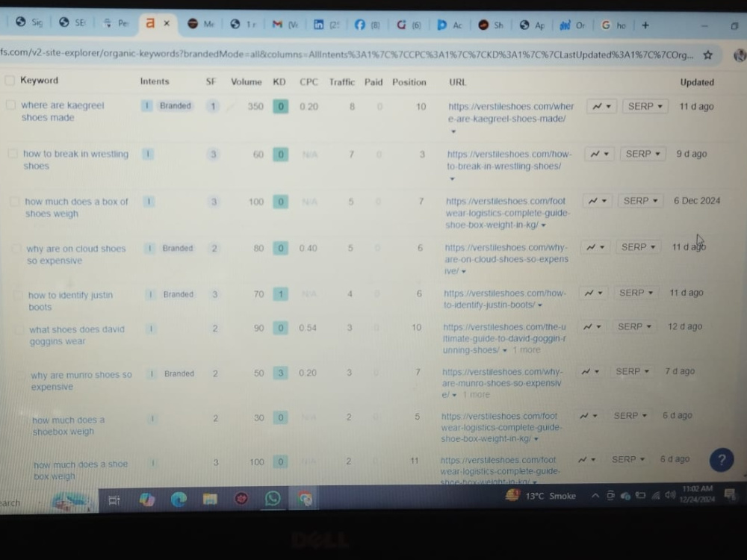This screenshot has height=560, width=747.
Task: Check the 'how to identify justin boots' row
Action: (18, 295)
